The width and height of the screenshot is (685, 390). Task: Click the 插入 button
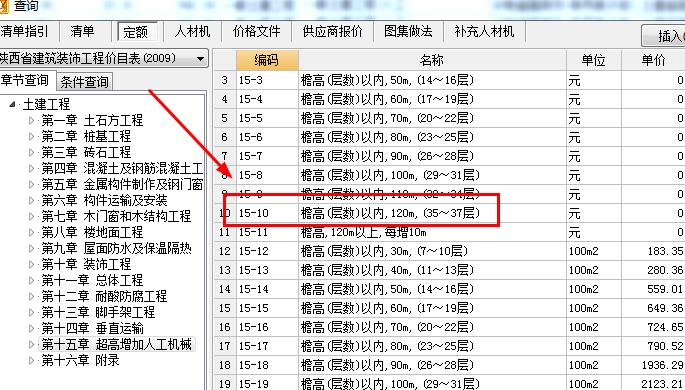(664, 36)
